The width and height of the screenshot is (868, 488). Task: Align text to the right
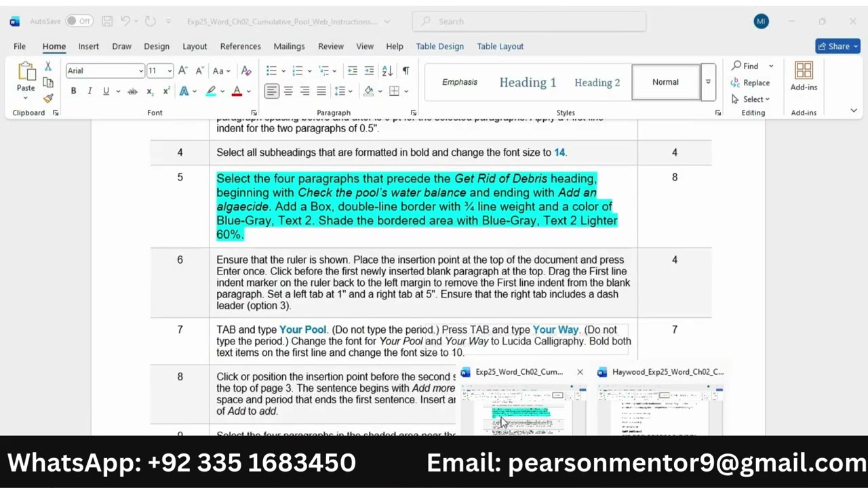pyautogui.click(x=304, y=91)
